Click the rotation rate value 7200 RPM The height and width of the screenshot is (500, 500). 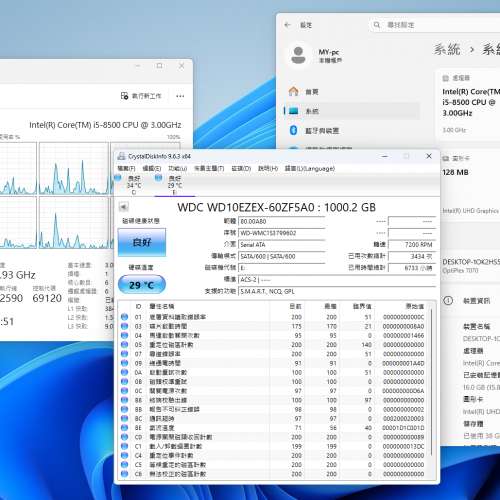pyautogui.click(x=412, y=245)
